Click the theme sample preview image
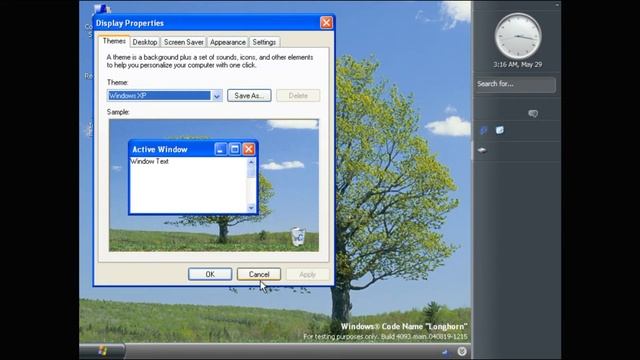Viewport: 640px width, 360px height. click(x=214, y=185)
